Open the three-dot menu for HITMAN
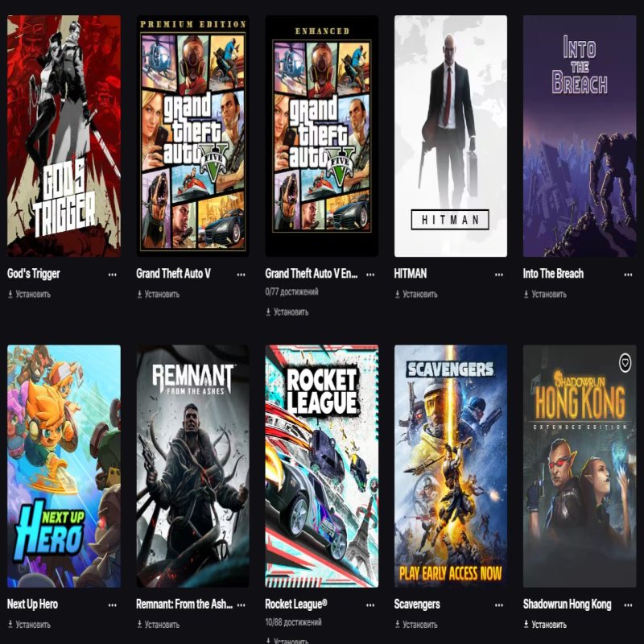Image resolution: width=644 pixels, height=644 pixels. click(x=499, y=275)
